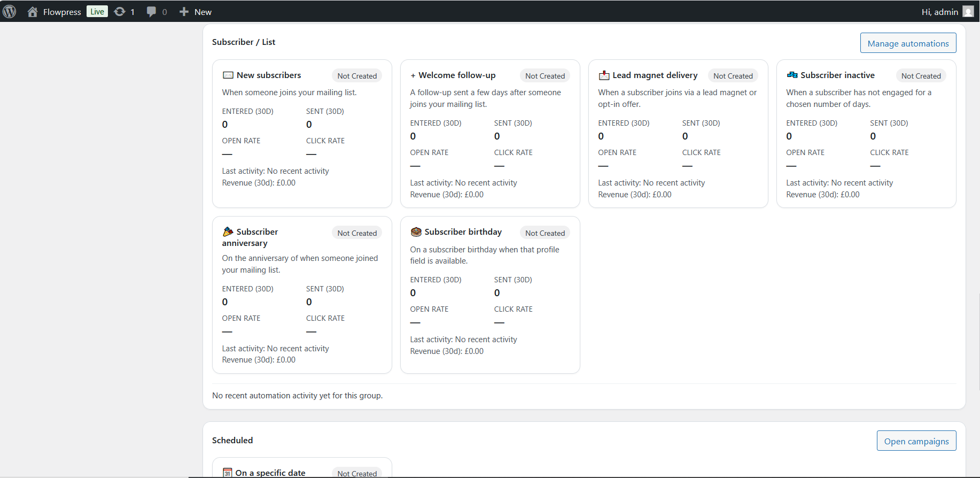The height and width of the screenshot is (478, 980).
Task: Open the Flowpress site home icon
Action: tap(33, 12)
